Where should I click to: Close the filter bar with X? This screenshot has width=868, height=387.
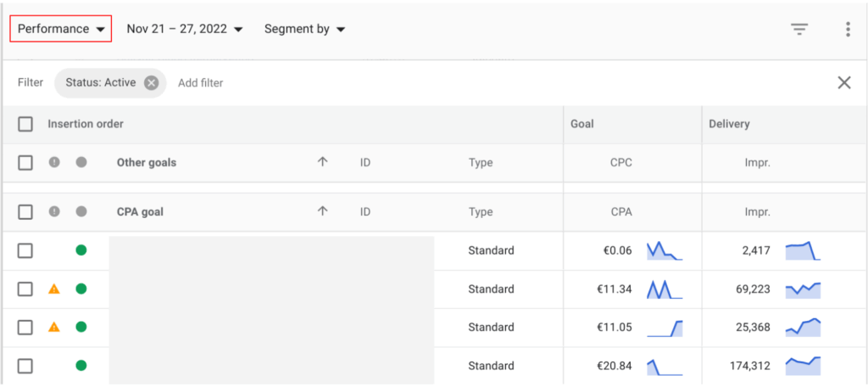pos(844,82)
